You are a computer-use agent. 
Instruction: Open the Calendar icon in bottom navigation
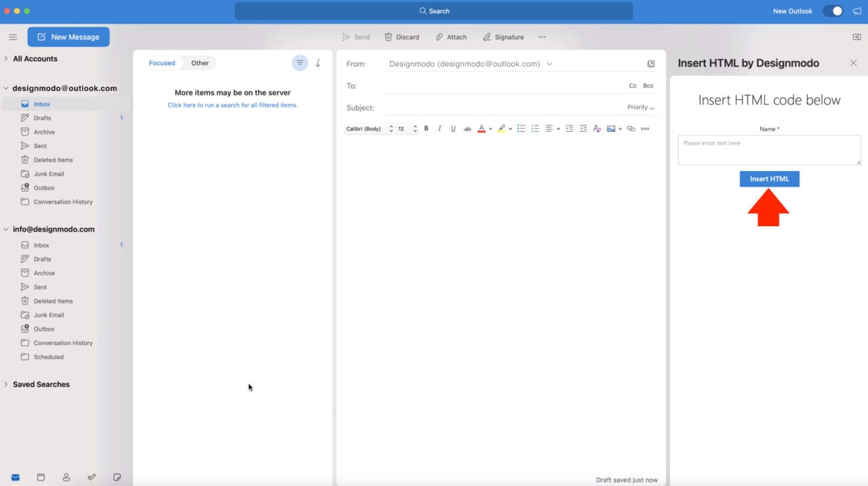41,477
